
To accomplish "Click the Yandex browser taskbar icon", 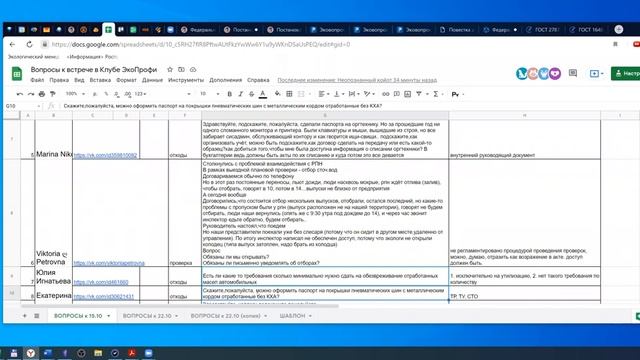I will click(31, 353).
